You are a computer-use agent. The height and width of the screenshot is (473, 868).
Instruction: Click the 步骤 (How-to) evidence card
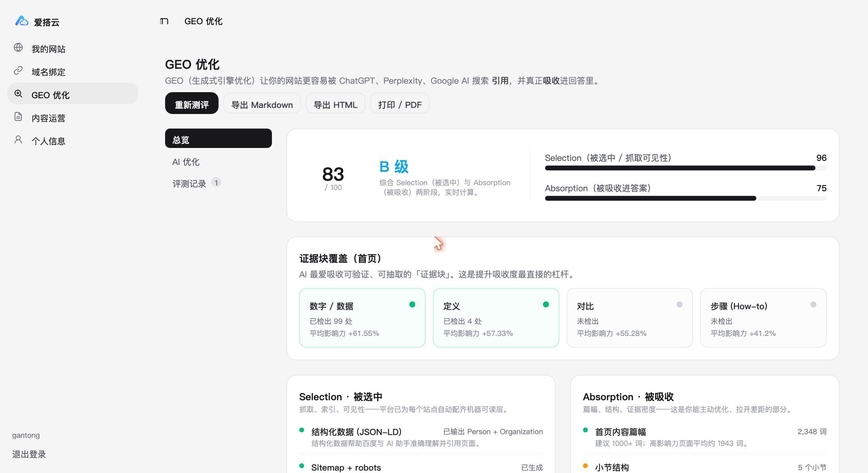point(763,318)
